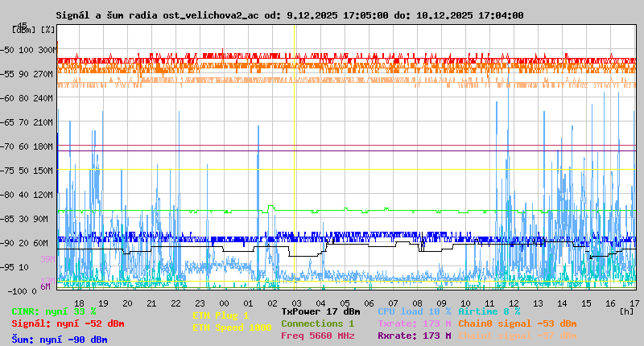Click the yellow vertical midnight marker line
Screen dimensions: 644x346
pyautogui.click(x=295, y=156)
